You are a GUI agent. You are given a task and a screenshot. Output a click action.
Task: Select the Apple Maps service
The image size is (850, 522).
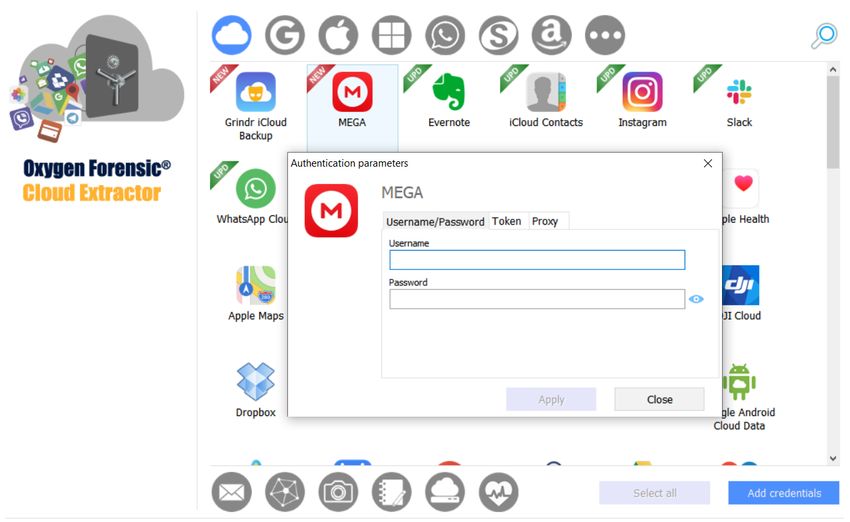(x=256, y=293)
